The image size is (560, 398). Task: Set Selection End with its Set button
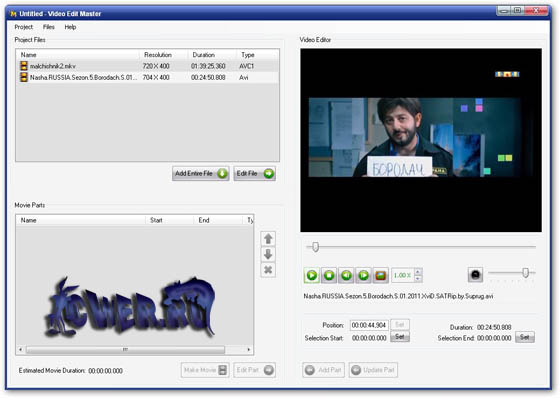coord(525,337)
